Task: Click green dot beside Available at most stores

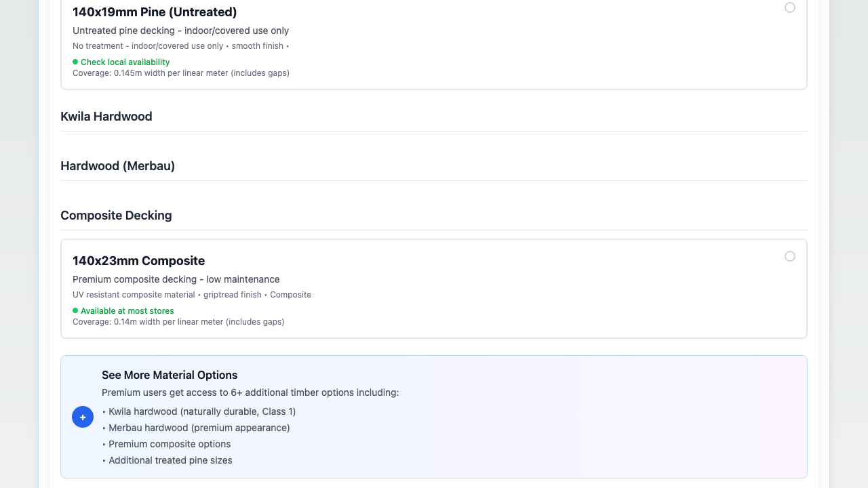Action: click(x=75, y=310)
